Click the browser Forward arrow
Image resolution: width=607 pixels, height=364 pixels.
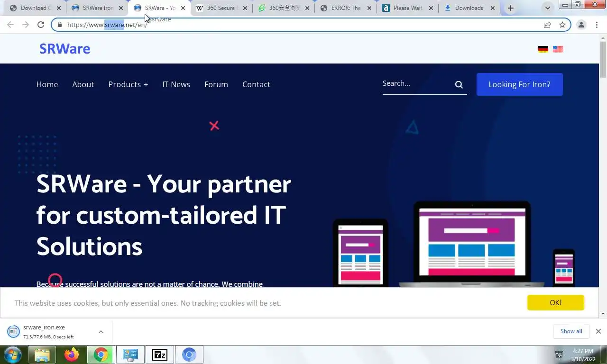(x=26, y=25)
